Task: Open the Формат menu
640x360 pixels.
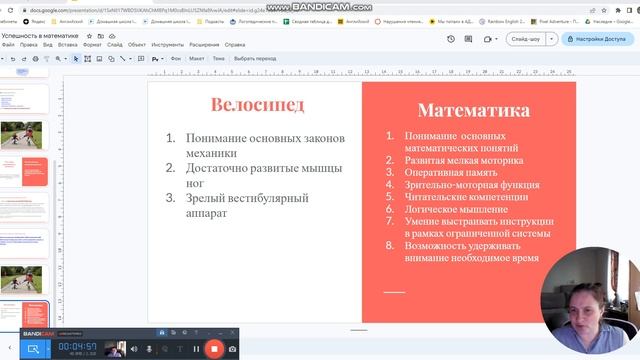Action: coord(92,45)
